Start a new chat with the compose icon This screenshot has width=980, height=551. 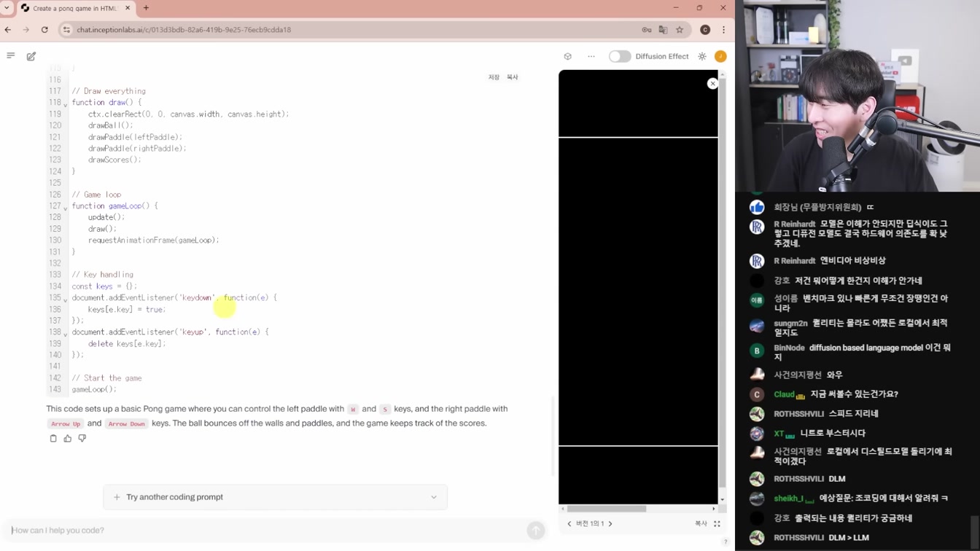point(31,56)
